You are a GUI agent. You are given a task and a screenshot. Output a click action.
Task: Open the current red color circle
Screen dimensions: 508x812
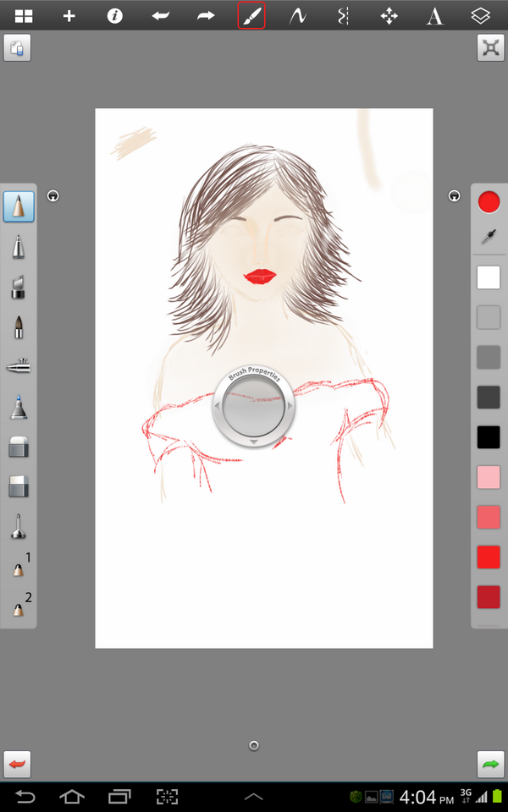[489, 202]
